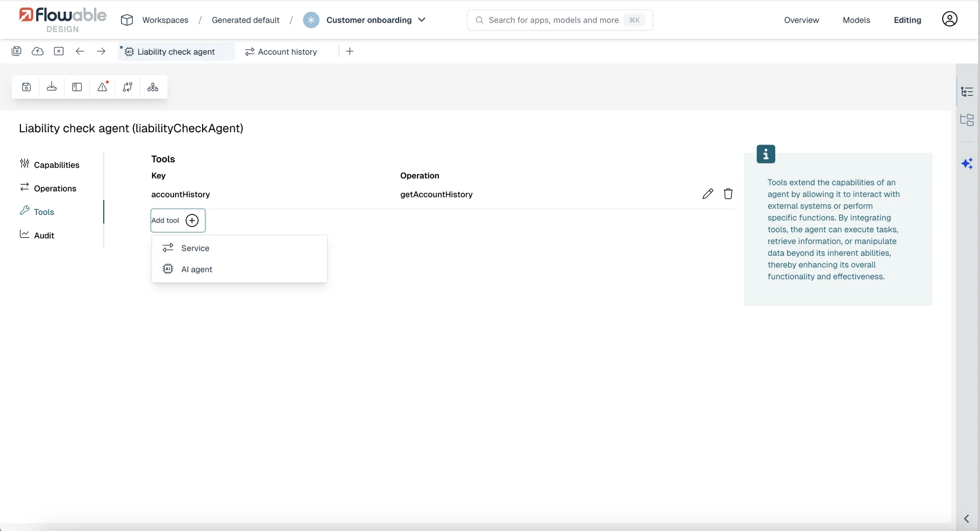Viewport: 980px width, 531px height.
Task: Delete the accountHistory tool with trash icon
Action: tap(728, 194)
